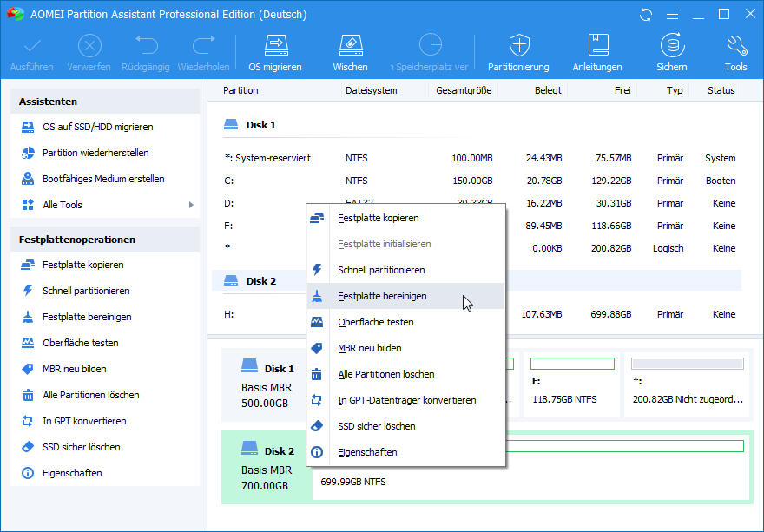
Task: Click the Gesamtgröße column header
Action: [464, 90]
